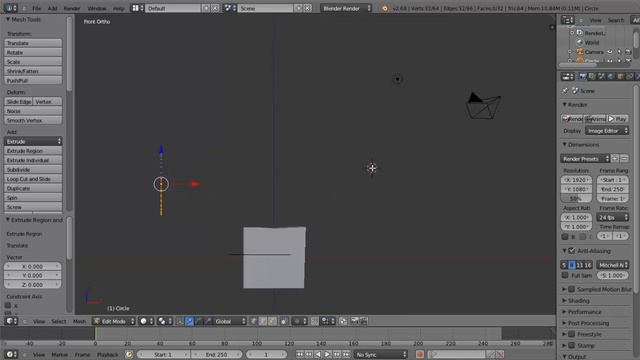Click the Duplicate button
The height and width of the screenshot is (360, 640).
point(33,188)
